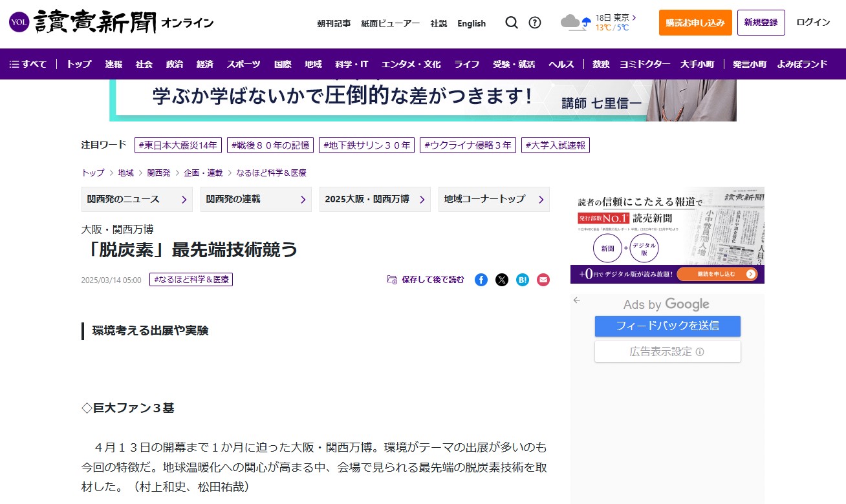Image resolution: width=846 pixels, height=504 pixels.
Task: Click the Yomiuri subscription ad banner
Action: (x=667, y=235)
